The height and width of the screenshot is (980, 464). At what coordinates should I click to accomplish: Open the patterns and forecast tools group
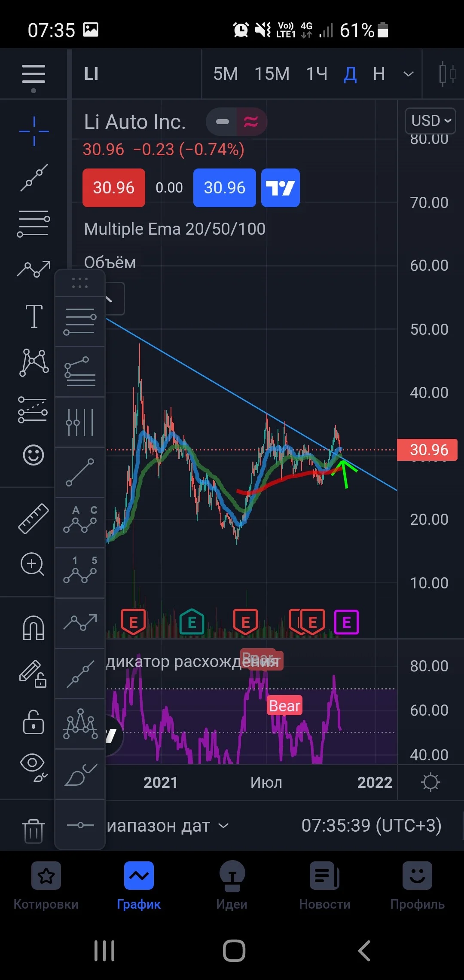pyautogui.click(x=34, y=269)
